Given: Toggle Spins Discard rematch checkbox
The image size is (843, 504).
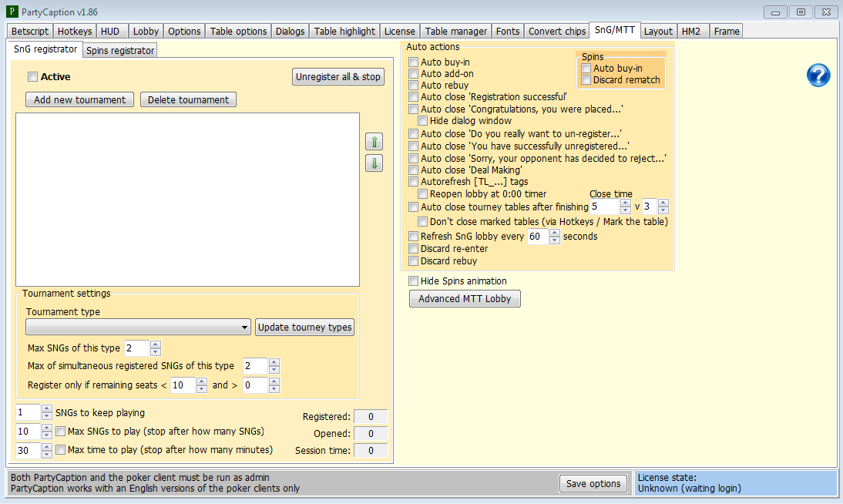Looking at the screenshot, I should click(586, 80).
